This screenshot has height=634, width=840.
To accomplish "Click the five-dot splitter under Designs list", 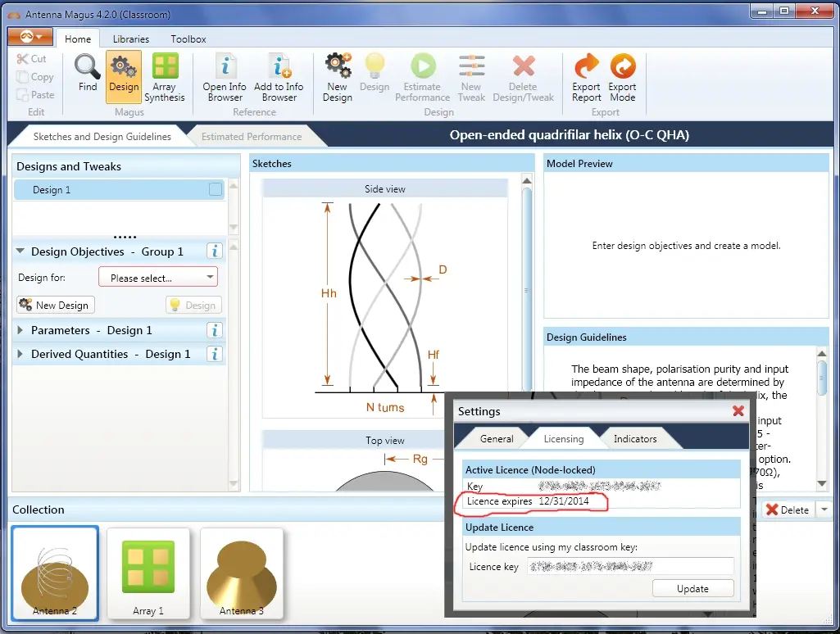I will (125, 237).
